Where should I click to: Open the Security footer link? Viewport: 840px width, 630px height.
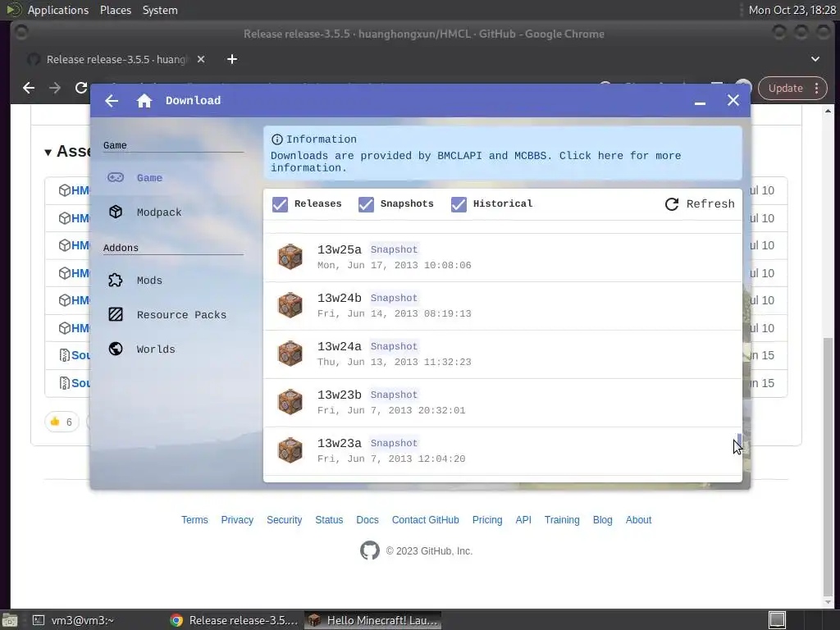point(285,519)
